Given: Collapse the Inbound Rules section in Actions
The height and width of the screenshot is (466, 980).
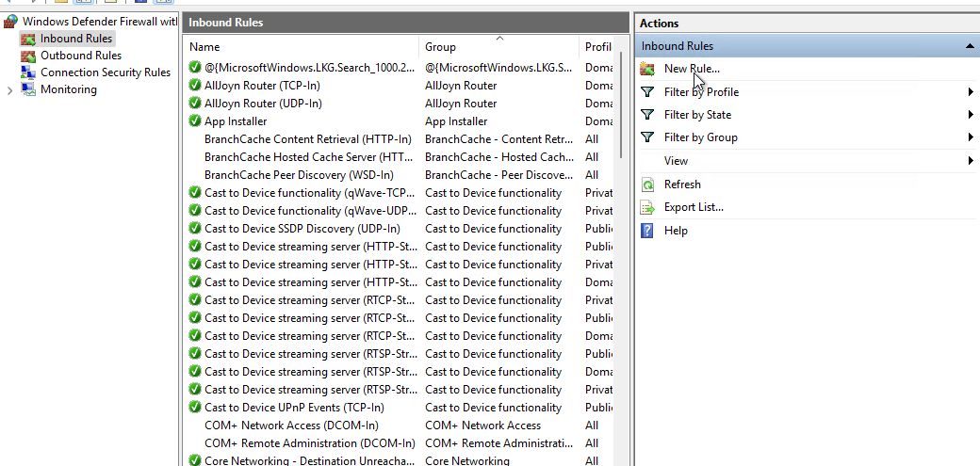Looking at the screenshot, I should pyautogui.click(x=970, y=46).
